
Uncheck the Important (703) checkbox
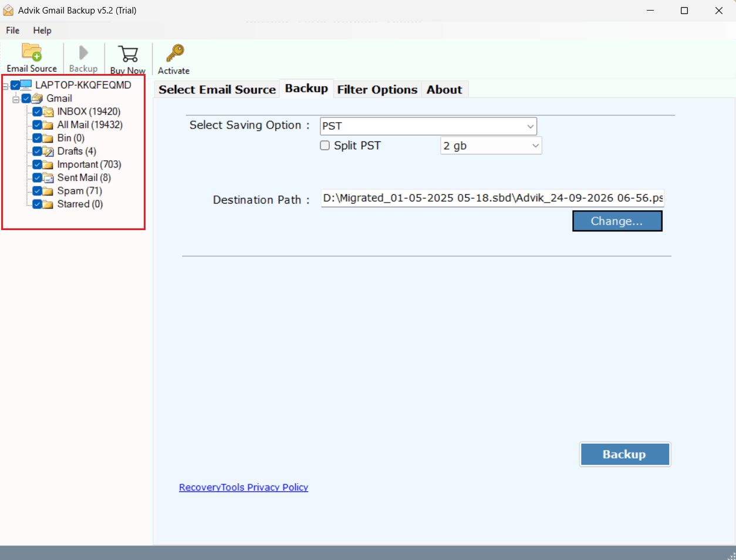[x=37, y=165]
